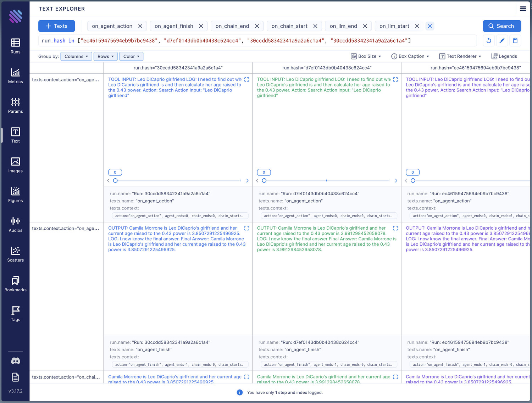Click the run.hash query input field
The height and width of the screenshot is (403, 532).
(257, 41)
